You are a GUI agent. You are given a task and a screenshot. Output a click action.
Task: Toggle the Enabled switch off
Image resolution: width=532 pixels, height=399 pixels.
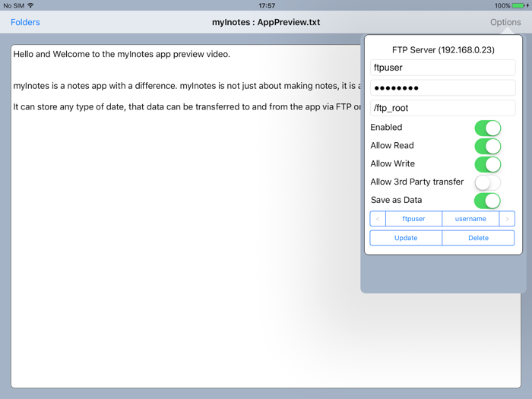click(x=488, y=128)
